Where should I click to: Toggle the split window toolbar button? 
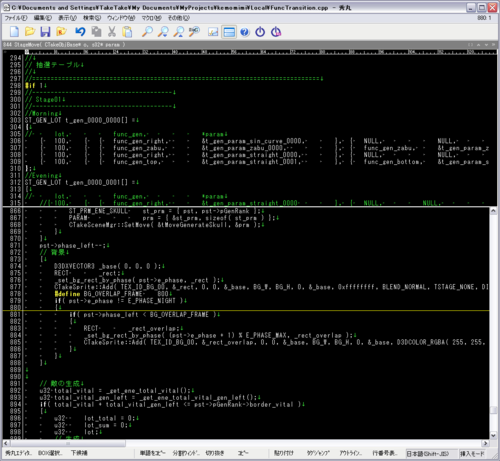pyautogui.click(x=229, y=32)
